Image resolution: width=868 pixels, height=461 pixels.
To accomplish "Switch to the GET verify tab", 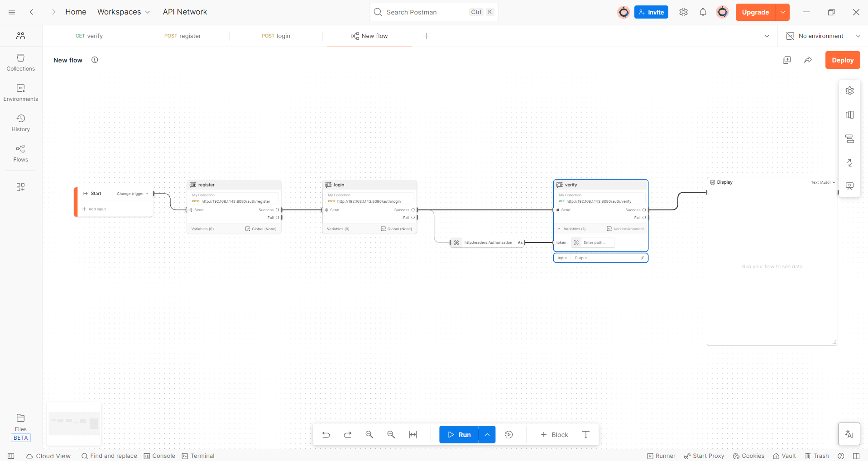I will [89, 36].
